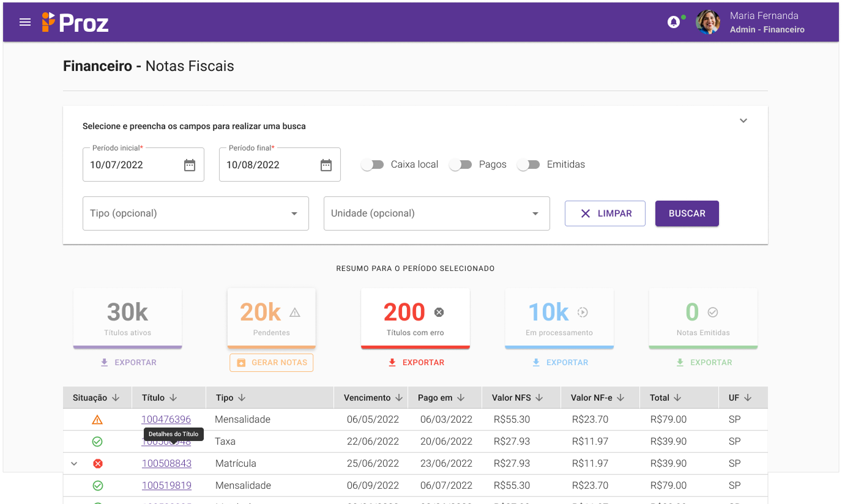Enable the Caixa local toggle
This screenshot has width=842, height=504.
coord(372,165)
